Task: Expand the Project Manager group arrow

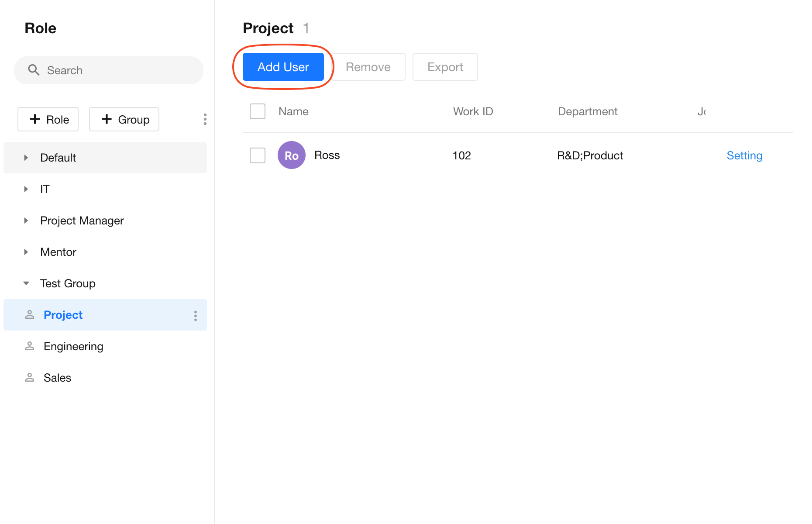Action: click(26, 221)
